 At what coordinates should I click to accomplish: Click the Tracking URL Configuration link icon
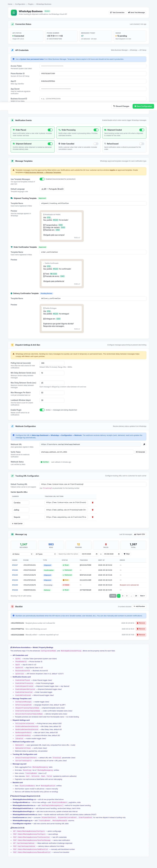(x=13, y=476)
